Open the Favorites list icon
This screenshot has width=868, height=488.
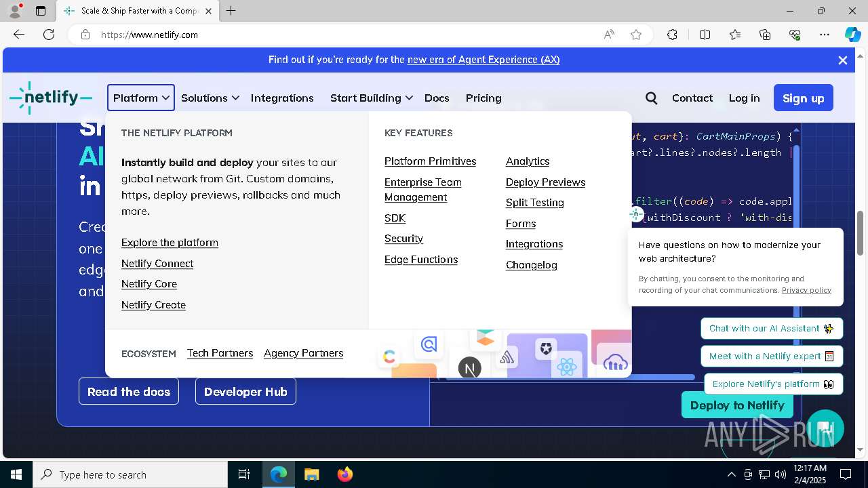(x=735, y=35)
